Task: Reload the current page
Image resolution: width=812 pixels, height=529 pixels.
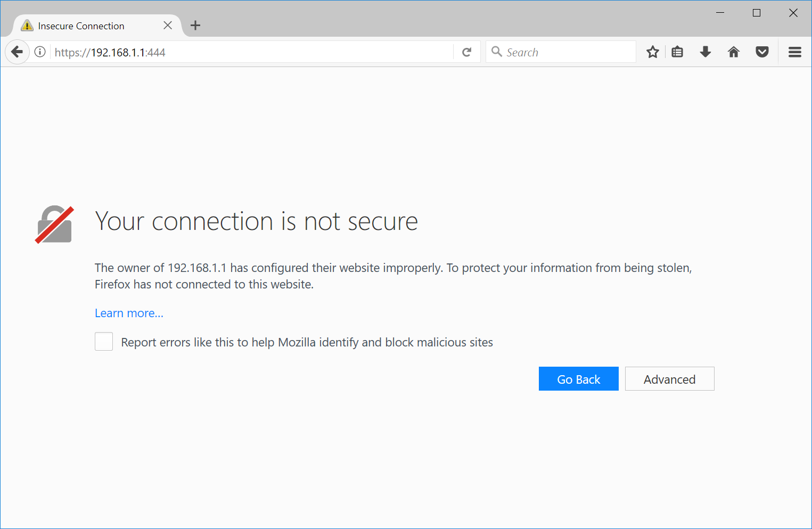Action: point(467,52)
